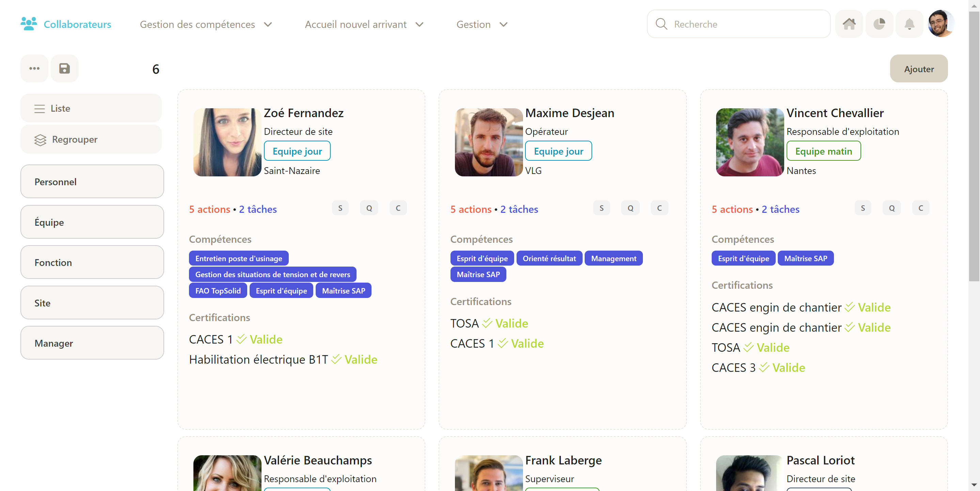Viewport: 980px width, 491px height.
Task: Open the Personnel filter
Action: (92, 181)
